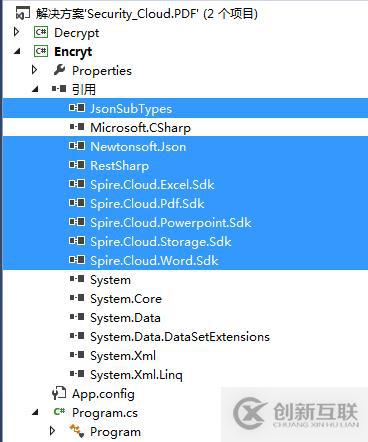Click the class icon beside Program
Viewport: 368px width, 442px height.
coord(77,431)
